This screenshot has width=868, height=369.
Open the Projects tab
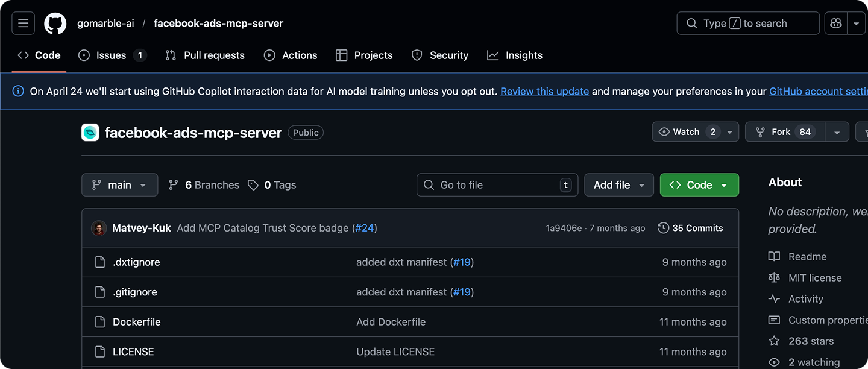point(364,55)
